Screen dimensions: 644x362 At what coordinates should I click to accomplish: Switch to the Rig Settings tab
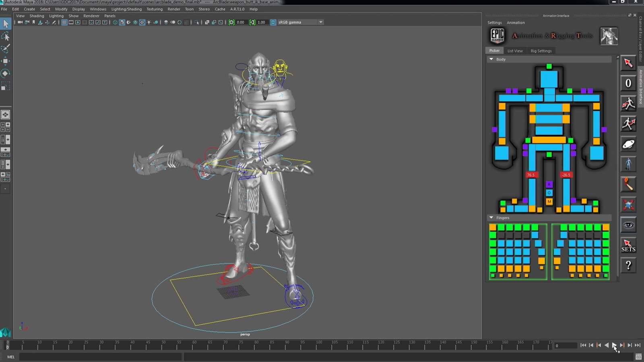pos(541,51)
